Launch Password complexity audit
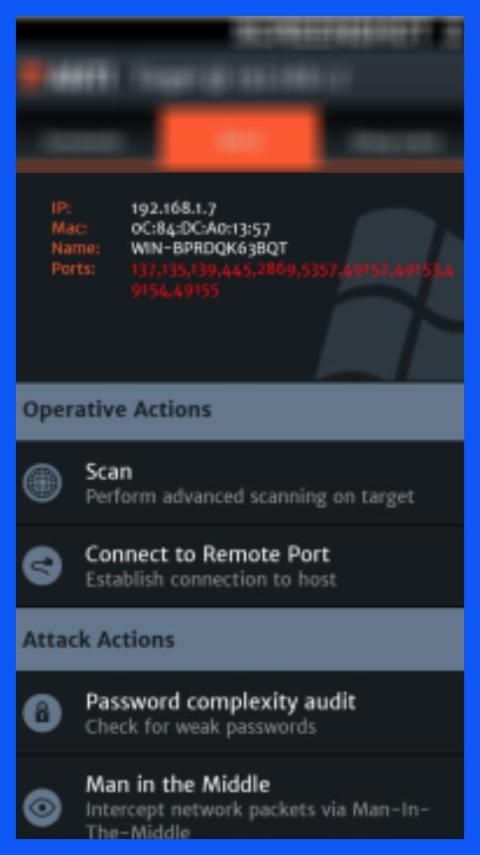The height and width of the screenshot is (855, 480). [x=240, y=713]
